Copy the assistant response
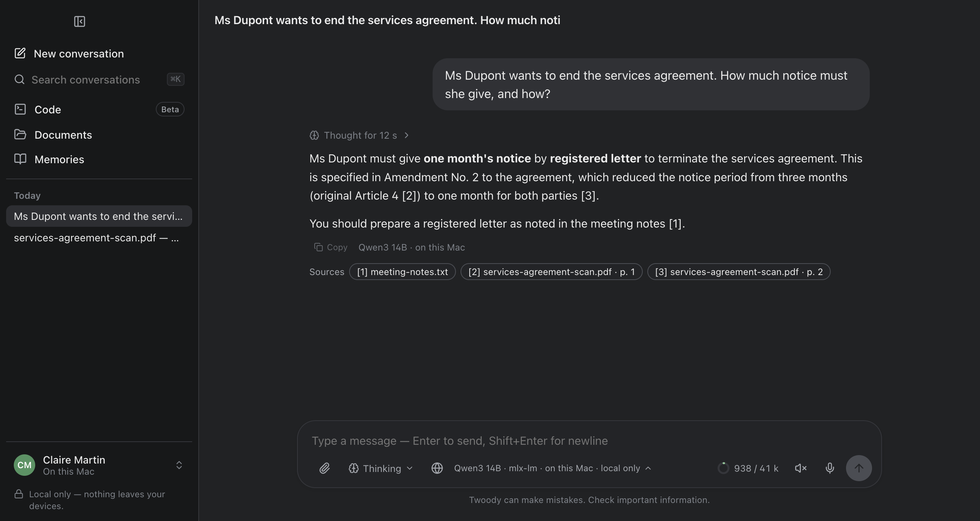980x521 pixels. [331, 247]
